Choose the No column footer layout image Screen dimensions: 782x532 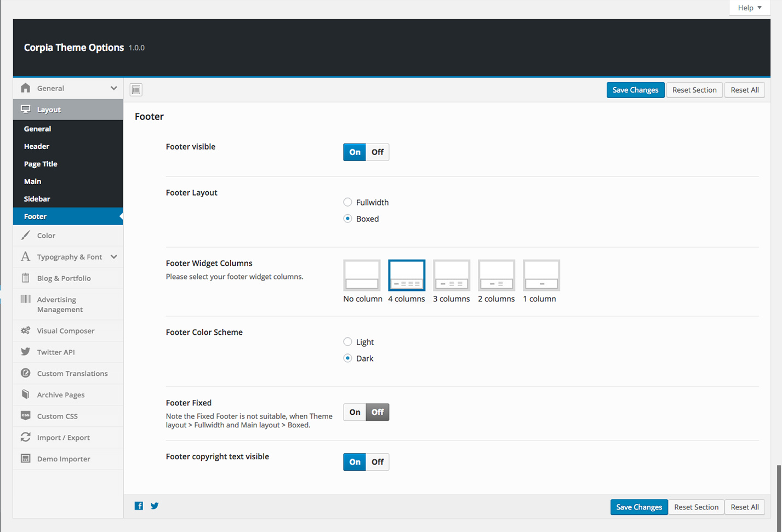pyautogui.click(x=362, y=276)
